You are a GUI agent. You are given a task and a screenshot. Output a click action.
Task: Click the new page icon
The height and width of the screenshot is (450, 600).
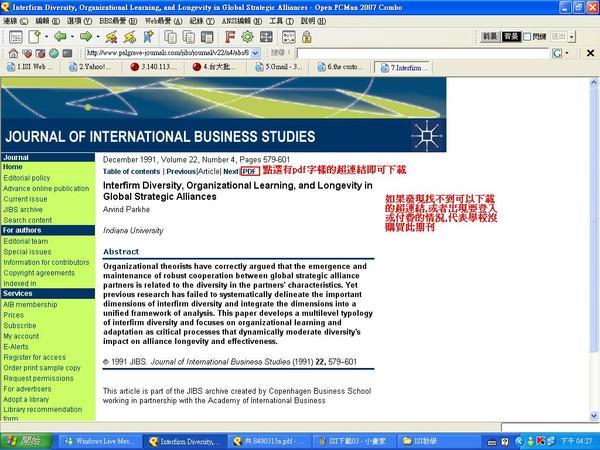pos(34,37)
